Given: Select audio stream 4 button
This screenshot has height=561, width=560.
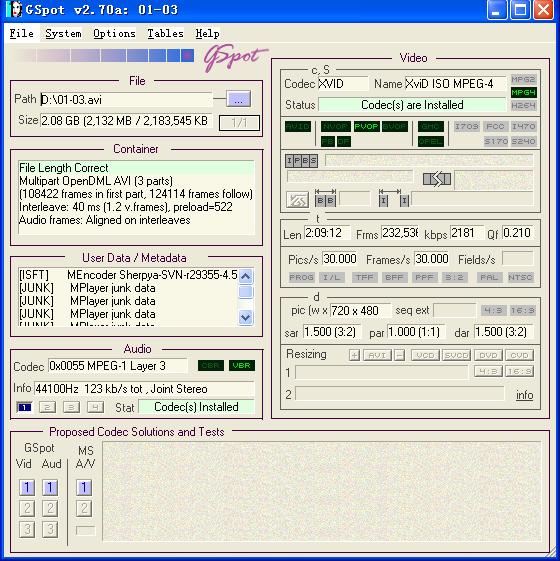Looking at the screenshot, I should click(96, 407).
